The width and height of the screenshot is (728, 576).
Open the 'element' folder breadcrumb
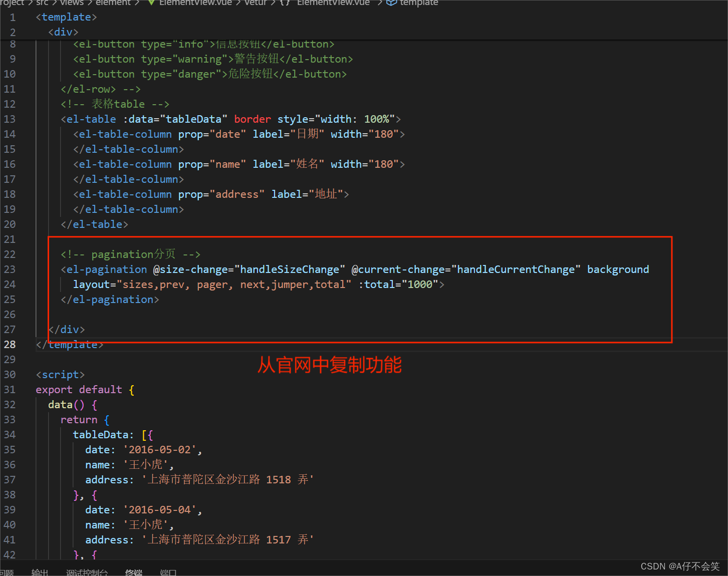(113, 3)
